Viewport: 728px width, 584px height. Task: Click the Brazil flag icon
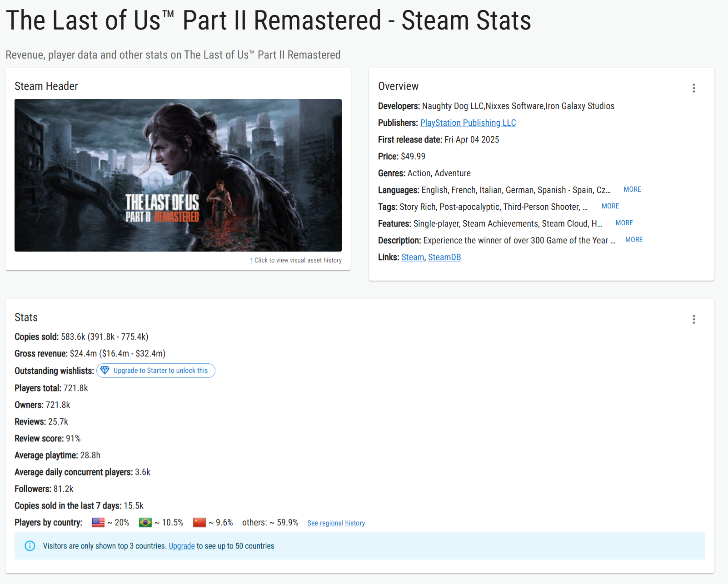click(x=145, y=522)
